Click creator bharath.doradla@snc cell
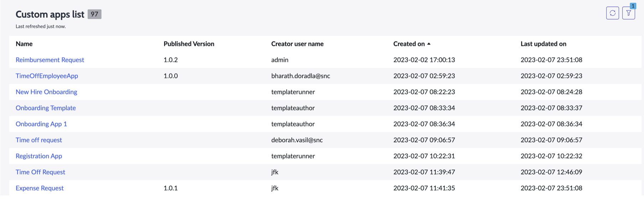This screenshot has width=644, height=199. tap(301, 76)
